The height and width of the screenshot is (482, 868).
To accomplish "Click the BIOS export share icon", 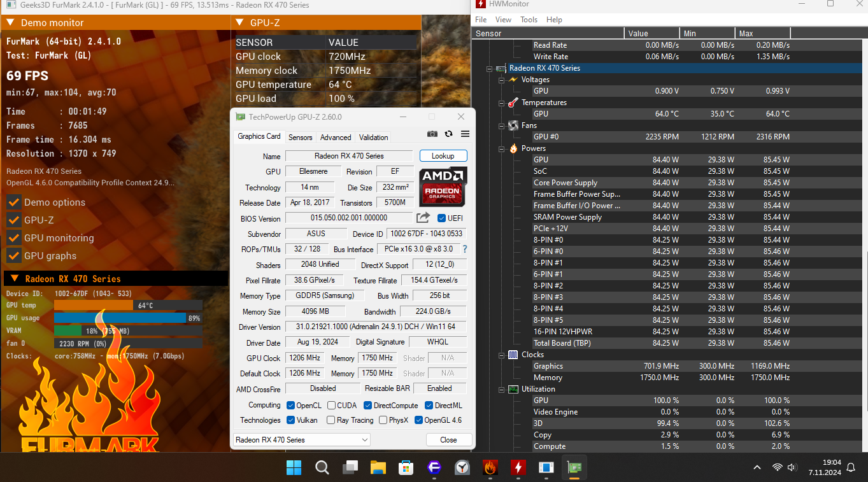I will 423,218.
